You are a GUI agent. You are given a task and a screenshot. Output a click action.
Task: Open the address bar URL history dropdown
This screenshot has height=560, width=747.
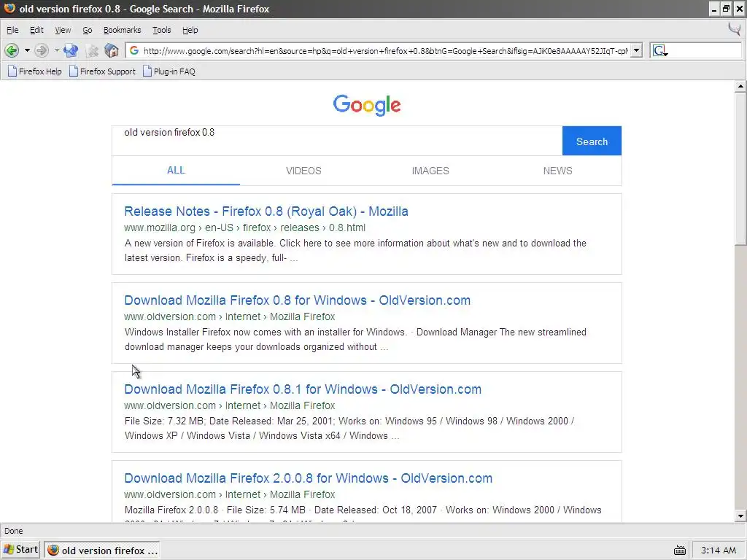pos(636,50)
